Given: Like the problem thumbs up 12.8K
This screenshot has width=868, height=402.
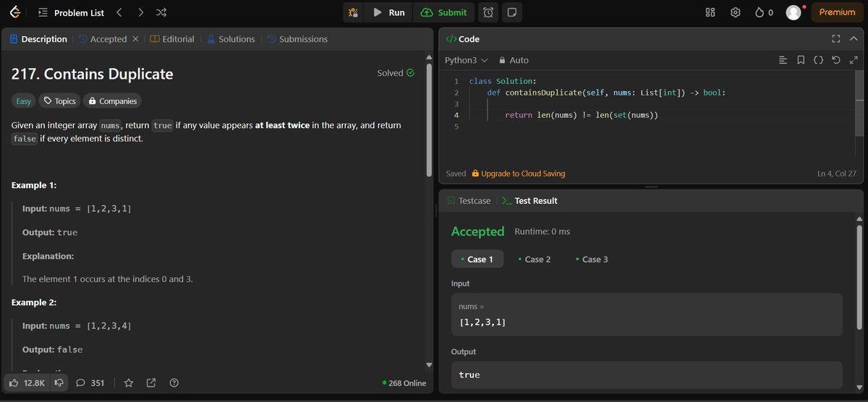Looking at the screenshot, I should pyautogui.click(x=26, y=382).
